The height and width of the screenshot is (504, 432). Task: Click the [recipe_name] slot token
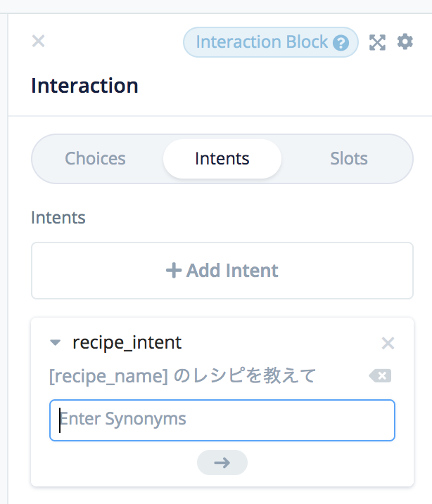[108, 377]
